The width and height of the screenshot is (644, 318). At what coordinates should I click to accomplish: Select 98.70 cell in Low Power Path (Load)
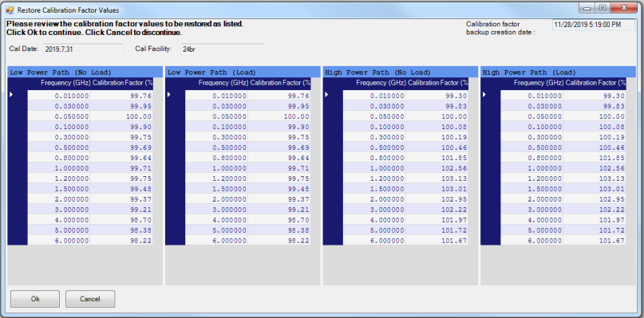(x=279, y=220)
